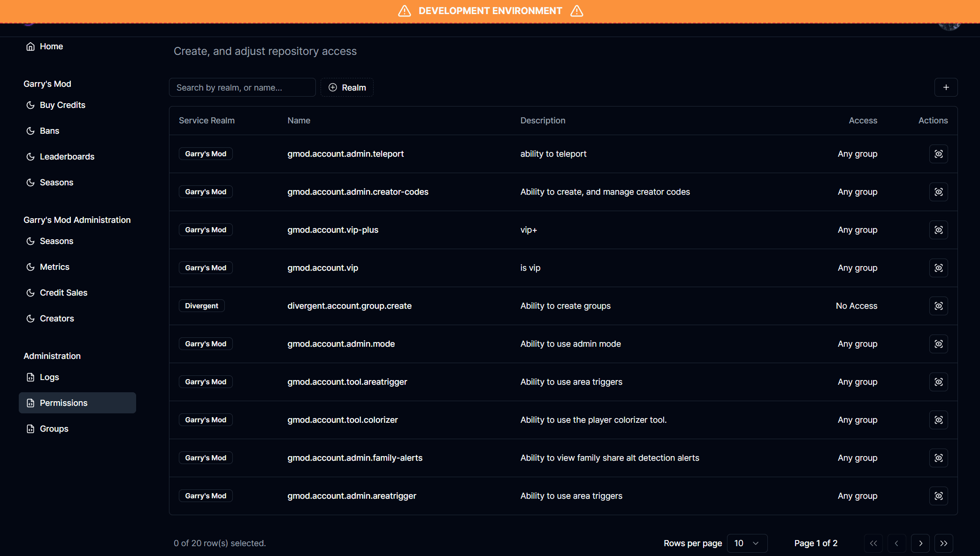The height and width of the screenshot is (556, 980).
Task: Toggle the view action for gmod.account.tool.colorizer
Action: (938, 420)
